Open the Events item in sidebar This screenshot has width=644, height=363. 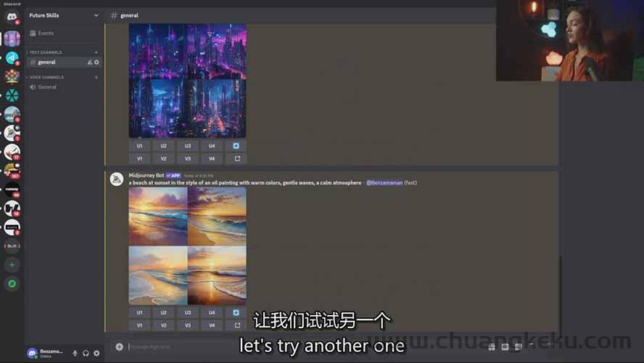[45, 33]
